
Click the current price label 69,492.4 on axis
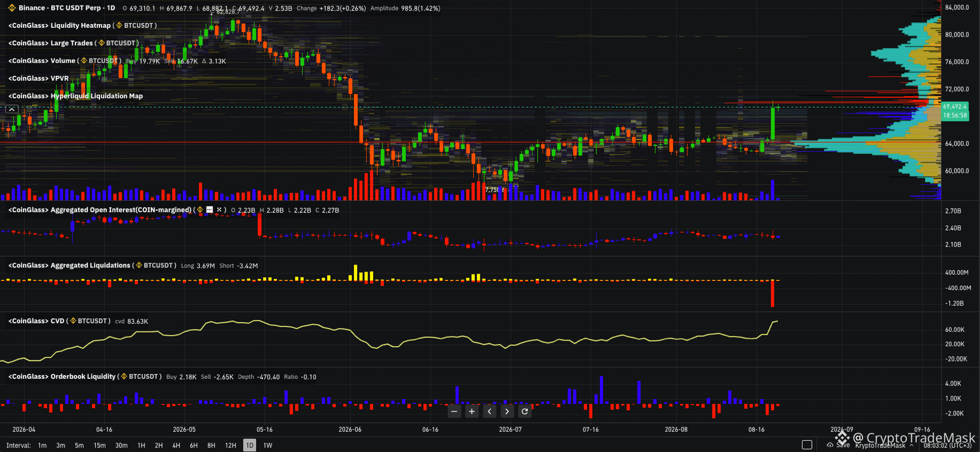(955, 106)
